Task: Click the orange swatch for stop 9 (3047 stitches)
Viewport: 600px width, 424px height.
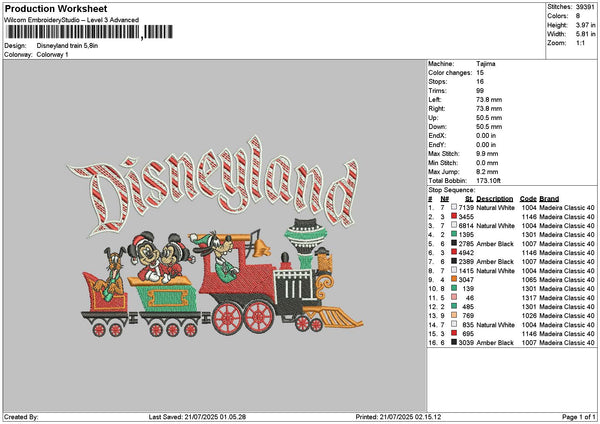Action: click(454, 279)
